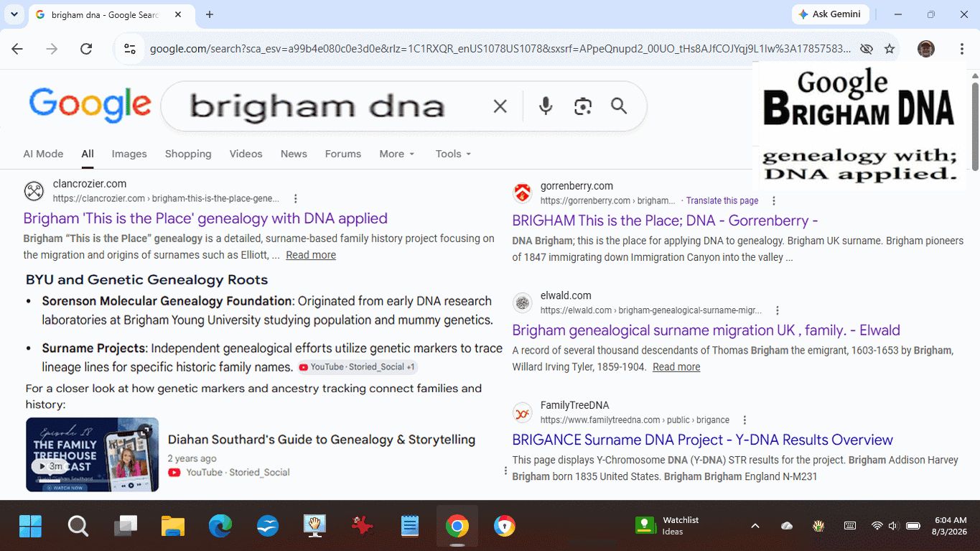
Task: Toggle the crossed-eye tracking protection icon
Action: pyautogui.click(x=867, y=49)
